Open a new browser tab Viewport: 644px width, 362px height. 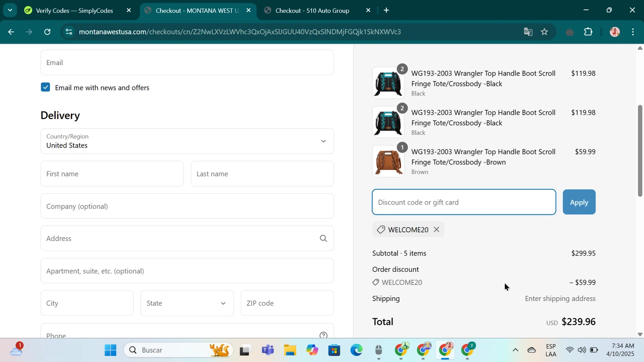386,10
